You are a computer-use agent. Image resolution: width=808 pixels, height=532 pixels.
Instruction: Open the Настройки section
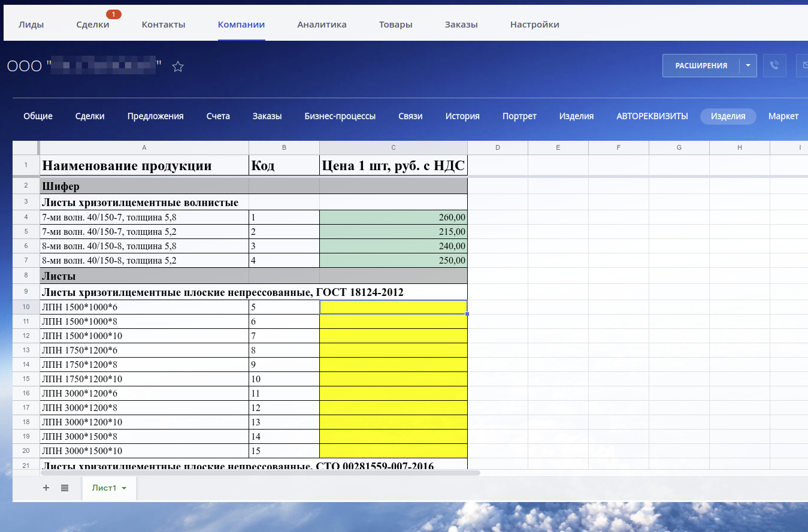click(x=535, y=25)
